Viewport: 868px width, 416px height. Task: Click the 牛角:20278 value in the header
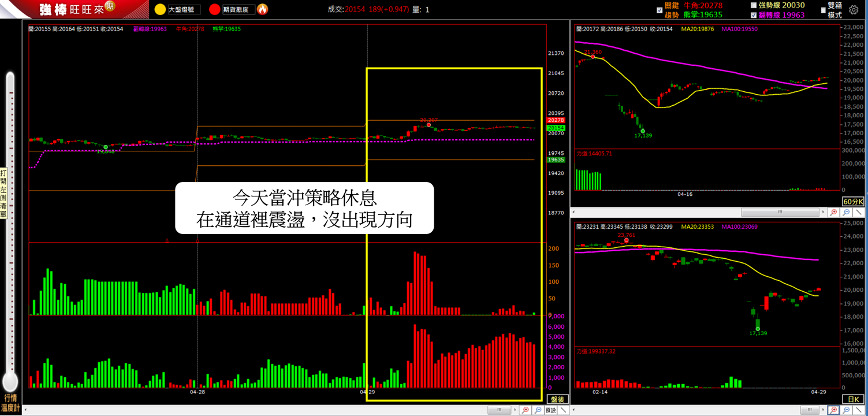tap(703, 5)
